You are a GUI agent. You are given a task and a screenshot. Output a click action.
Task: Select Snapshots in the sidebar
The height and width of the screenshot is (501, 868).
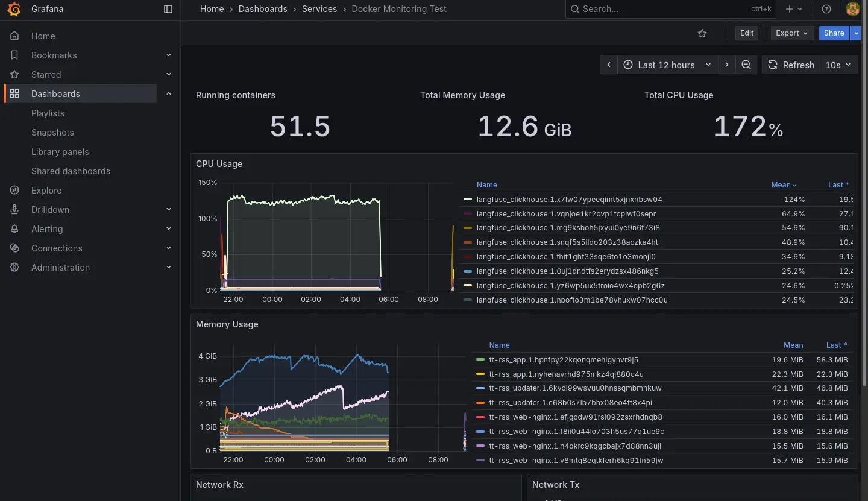pyautogui.click(x=52, y=132)
